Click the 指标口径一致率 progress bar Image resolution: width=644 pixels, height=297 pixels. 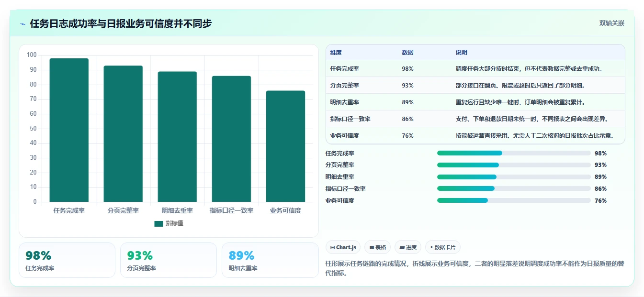[x=514, y=189]
